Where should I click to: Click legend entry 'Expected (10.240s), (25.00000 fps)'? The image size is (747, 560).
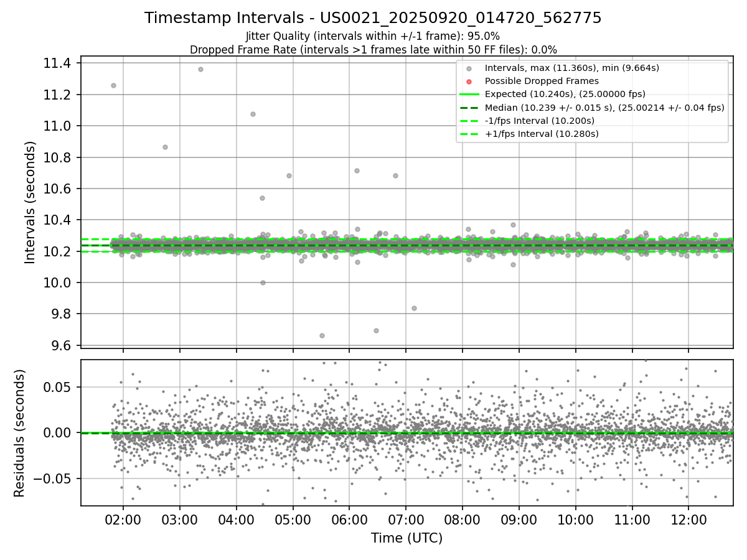tap(565, 94)
